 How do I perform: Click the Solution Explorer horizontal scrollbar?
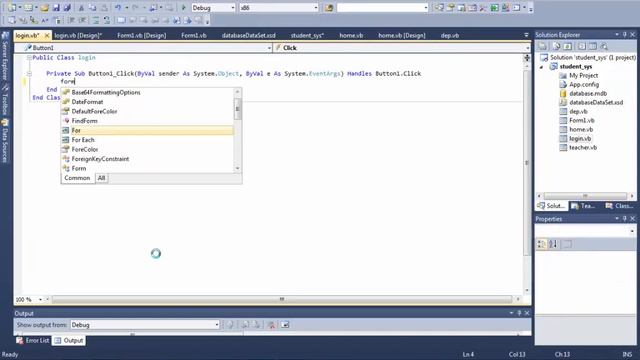point(585,196)
